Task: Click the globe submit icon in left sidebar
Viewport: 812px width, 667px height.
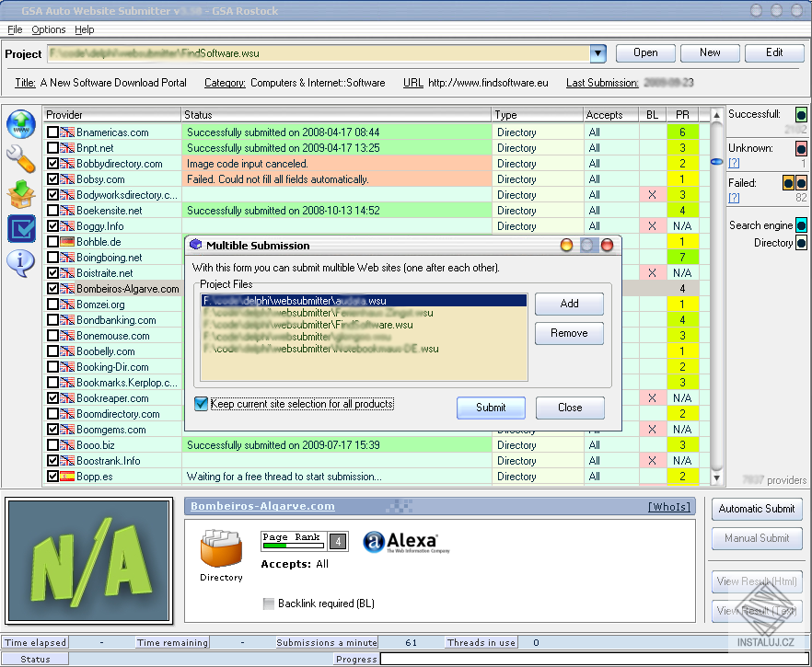Action: (x=20, y=124)
